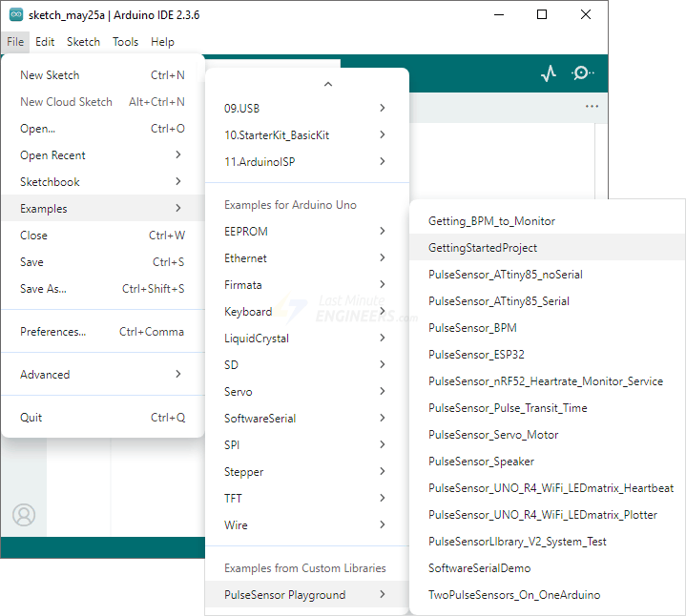Select the PulseSensor_BPM example
The width and height of the screenshot is (686, 616).
[472, 328]
